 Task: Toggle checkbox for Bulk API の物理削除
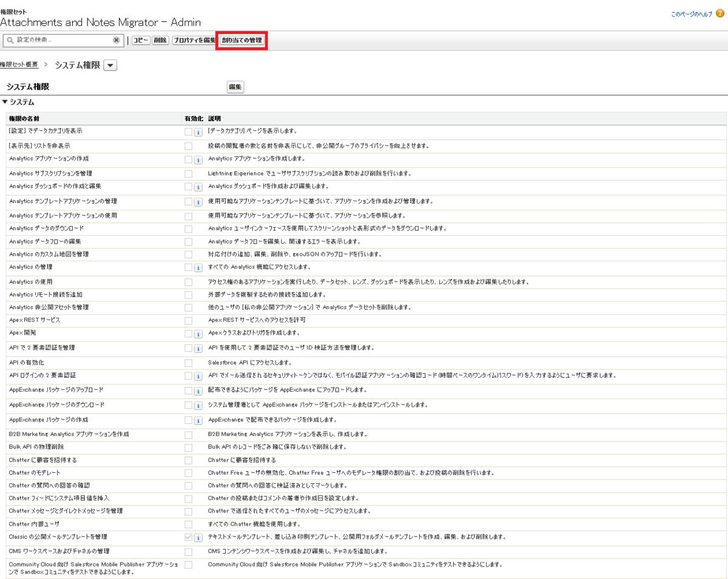pyautogui.click(x=189, y=447)
